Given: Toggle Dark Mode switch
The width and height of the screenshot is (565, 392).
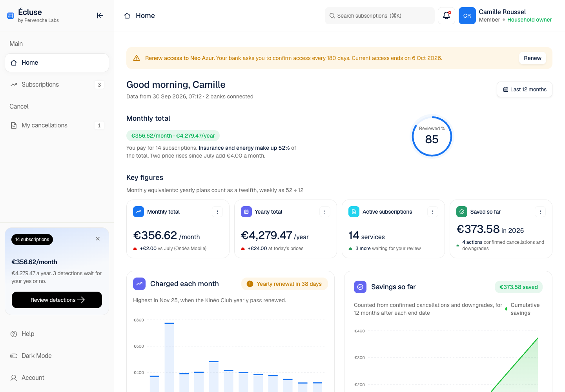Looking at the screenshot, I should click(14, 356).
